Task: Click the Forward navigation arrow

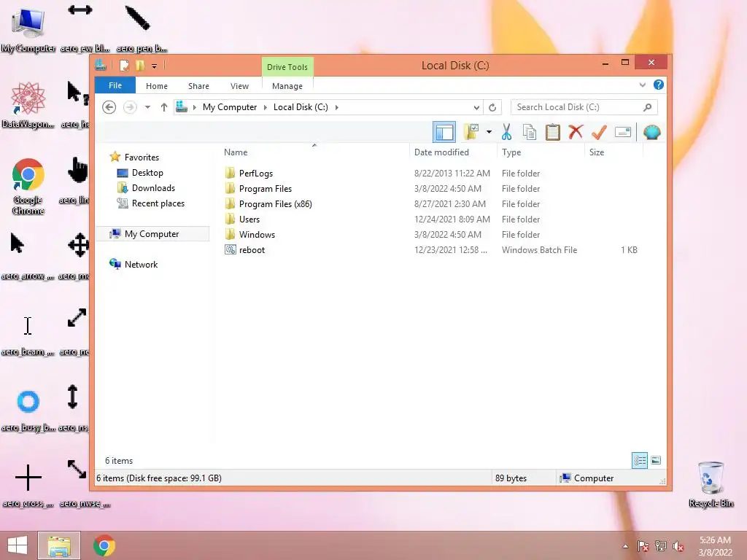Action: pyautogui.click(x=130, y=107)
